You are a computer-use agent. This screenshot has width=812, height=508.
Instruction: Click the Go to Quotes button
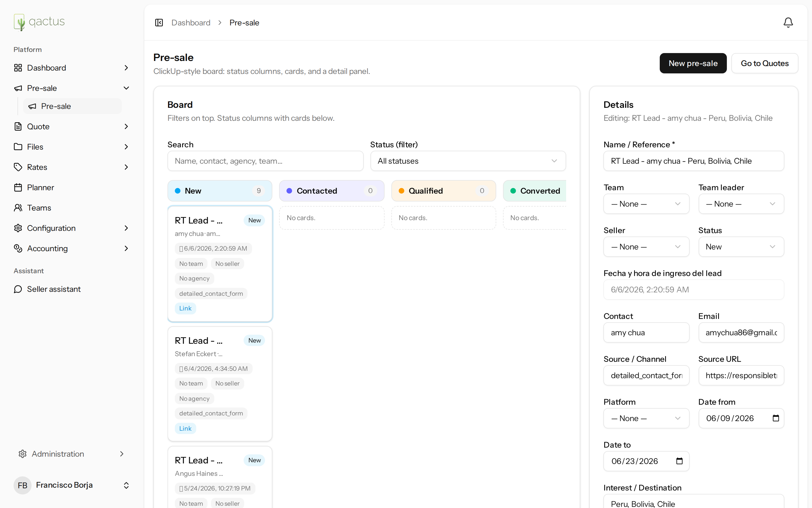pos(765,63)
